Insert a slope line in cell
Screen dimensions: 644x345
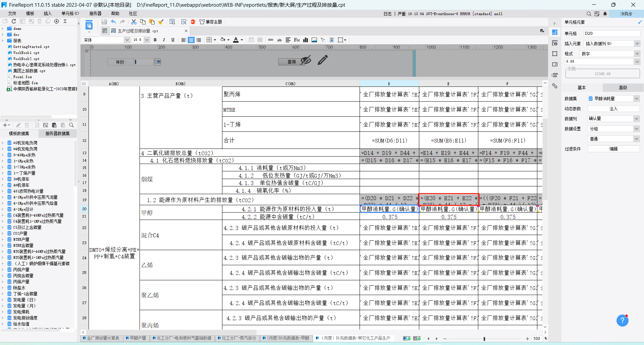point(323,40)
